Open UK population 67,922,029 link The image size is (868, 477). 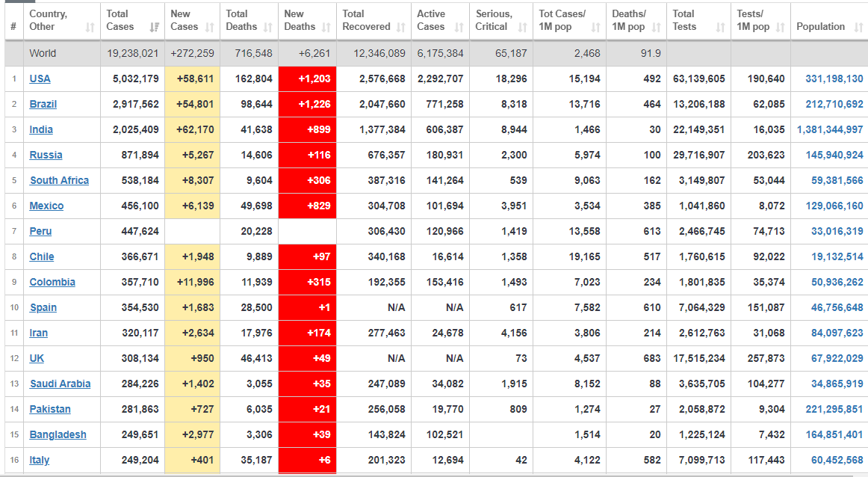tap(837, 359)
